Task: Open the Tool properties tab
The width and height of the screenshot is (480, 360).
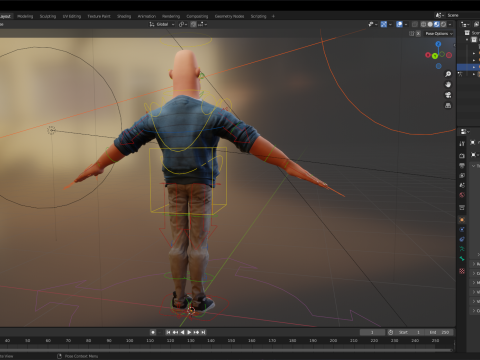Action: point(462,144)
